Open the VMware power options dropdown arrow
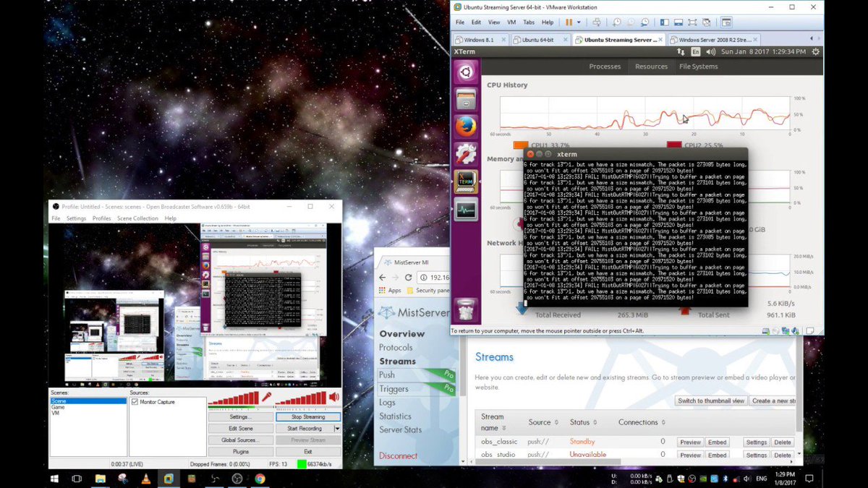This screenshot has height=488, width=868. point(577,22)
